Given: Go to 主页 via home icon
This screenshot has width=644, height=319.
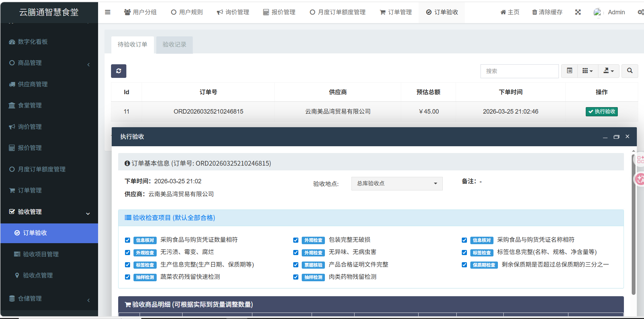Looking at the screenshot, I should [510, 12].
